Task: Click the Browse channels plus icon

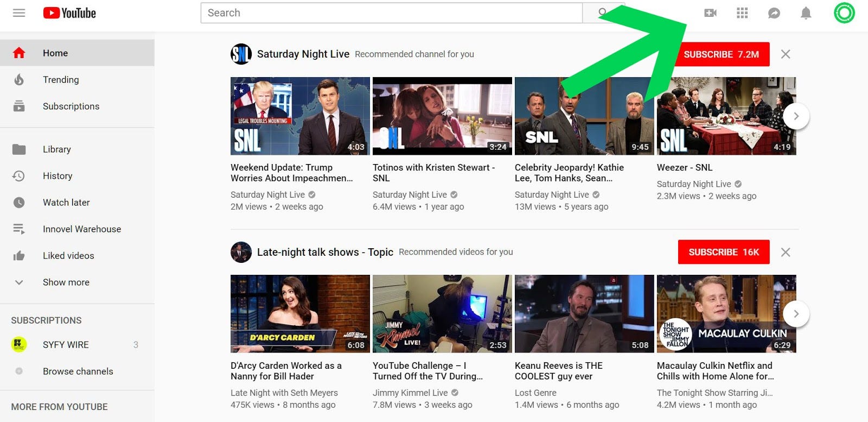Action: pyautogui.click(x=19, y=371)
